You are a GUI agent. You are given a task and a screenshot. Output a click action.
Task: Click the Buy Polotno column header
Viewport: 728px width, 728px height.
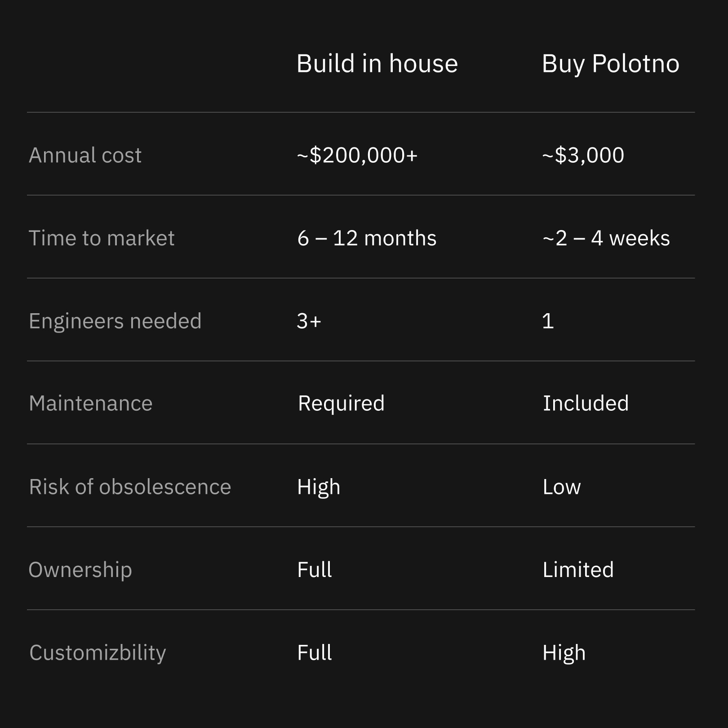click(x=610, y=64)
